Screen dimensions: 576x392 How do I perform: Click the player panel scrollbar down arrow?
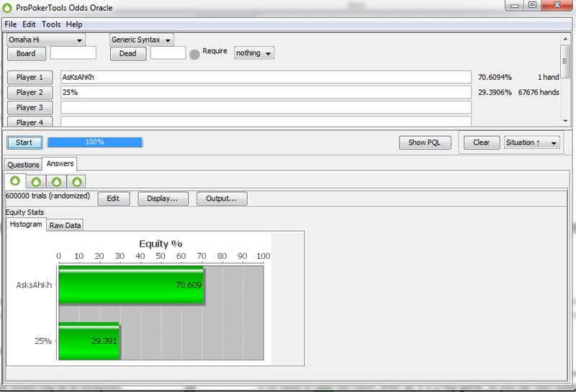click(565, 121)
